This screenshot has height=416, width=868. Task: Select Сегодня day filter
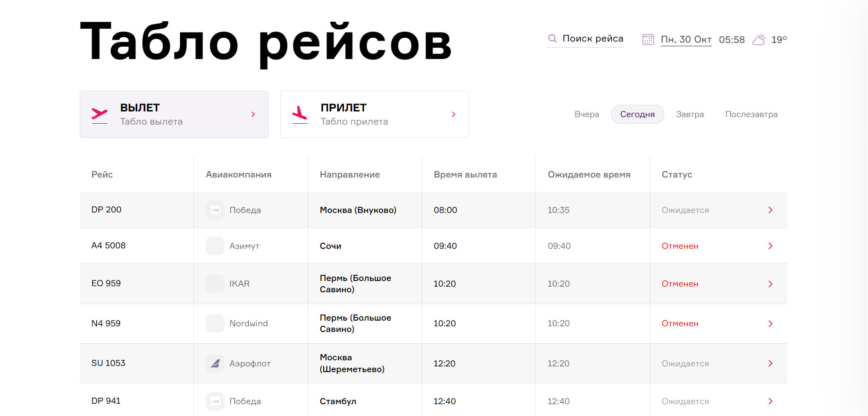tap(637, 114)
